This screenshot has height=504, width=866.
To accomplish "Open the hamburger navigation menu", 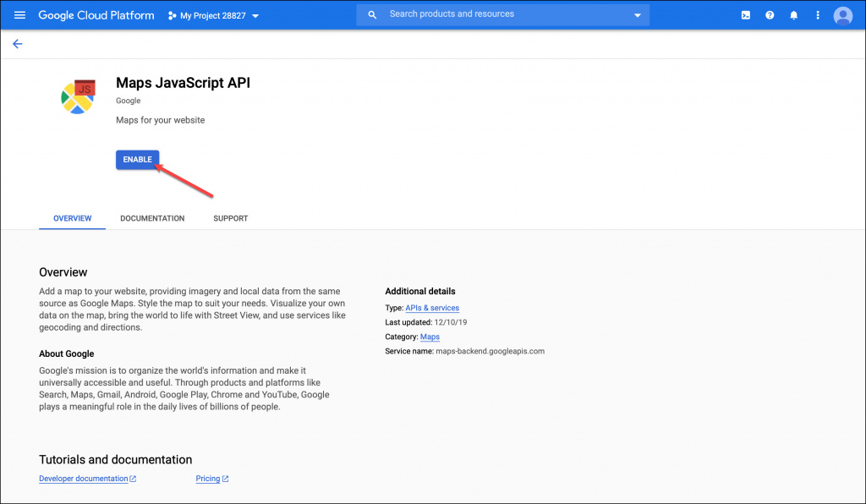I will point(19,15).
